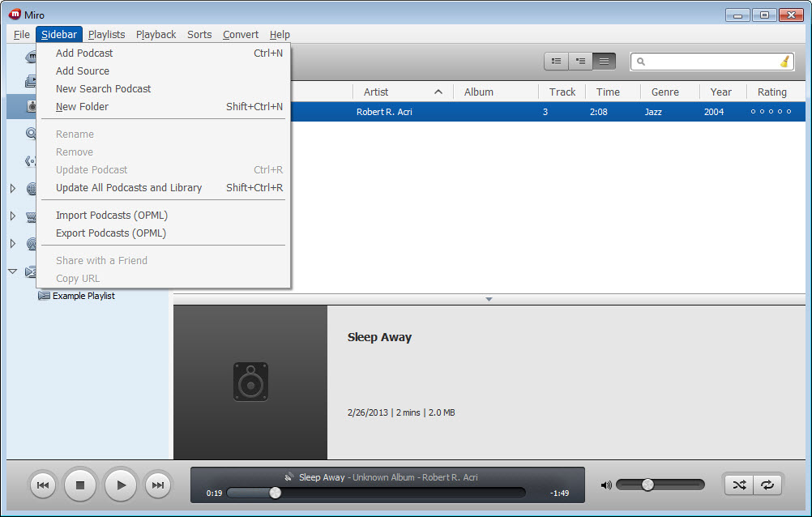Open the Help menu

click(280, 35)
